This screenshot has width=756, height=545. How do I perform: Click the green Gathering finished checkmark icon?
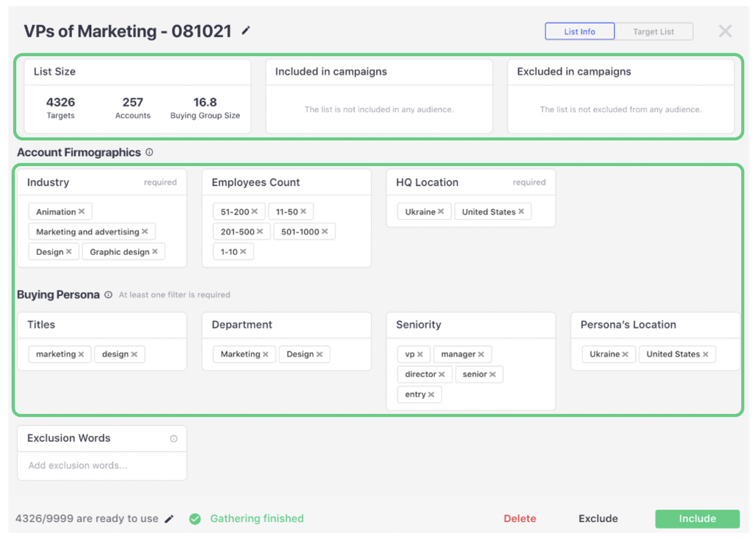coord(195,519)
